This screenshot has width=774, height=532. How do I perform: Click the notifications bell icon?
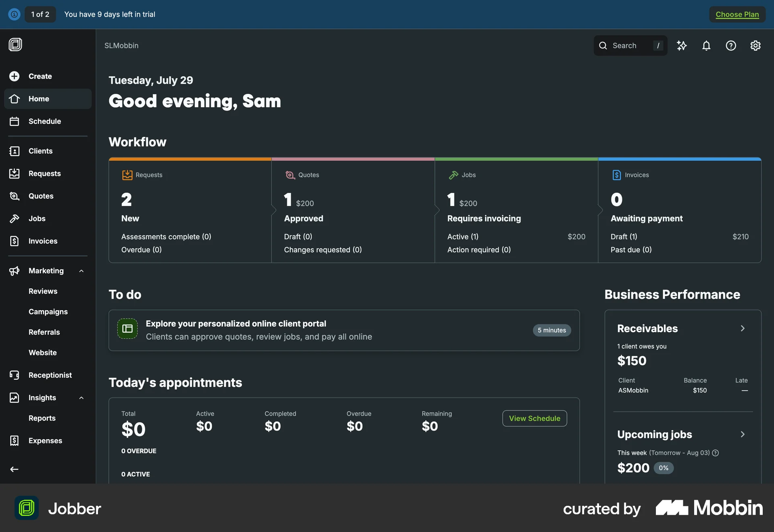(x=706, y=46)
